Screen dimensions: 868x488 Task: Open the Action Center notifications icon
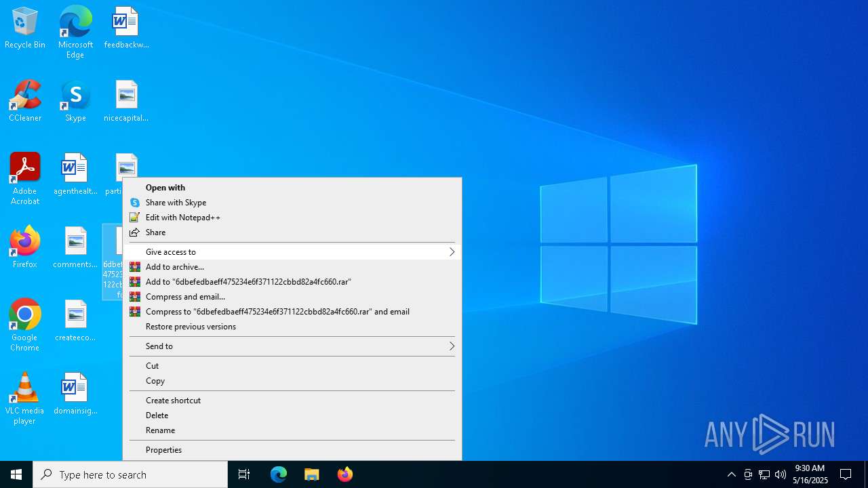coord(846,474)
